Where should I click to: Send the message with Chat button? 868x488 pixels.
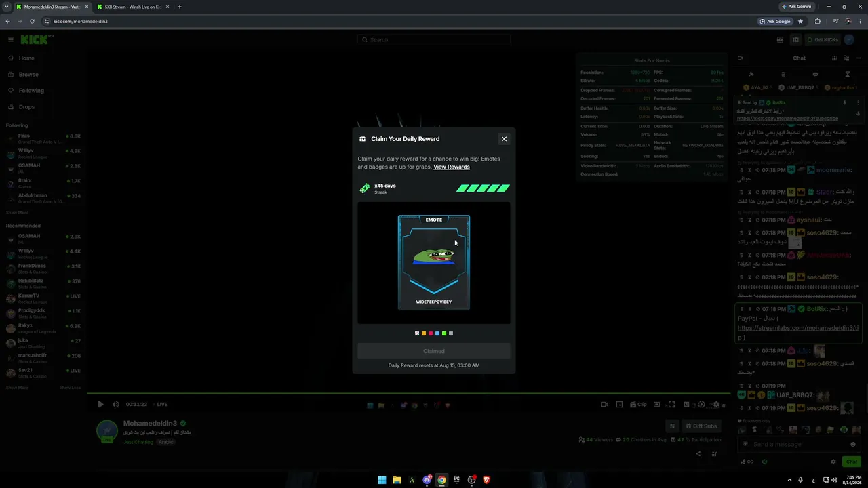851,462
